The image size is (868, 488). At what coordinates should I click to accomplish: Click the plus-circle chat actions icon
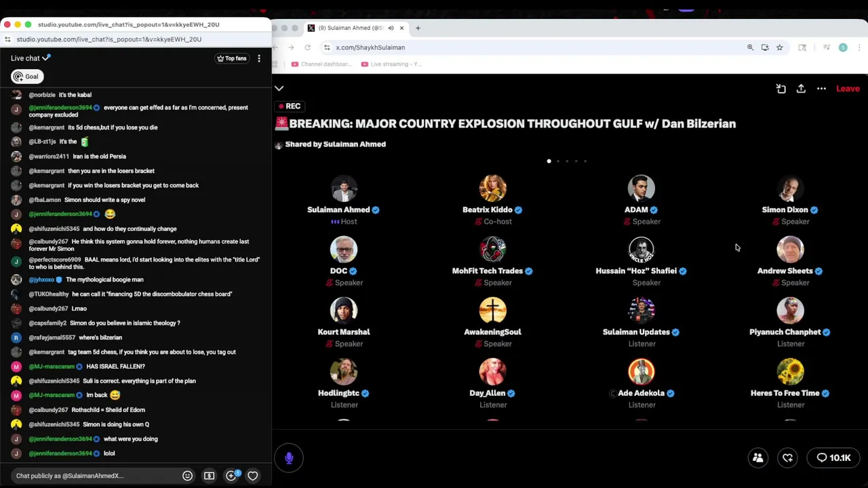pos(231,476)
